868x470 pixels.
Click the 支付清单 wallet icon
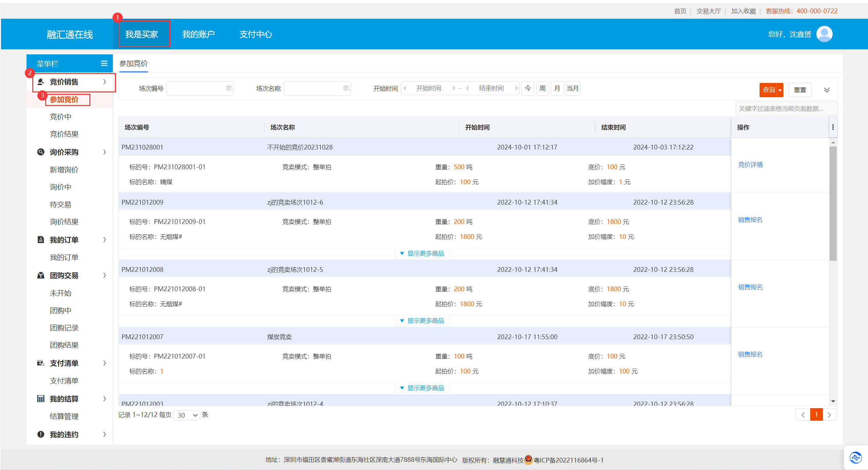41,363
